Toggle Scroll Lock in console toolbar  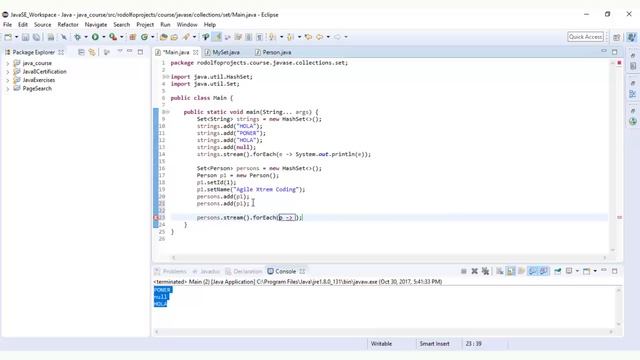511,271
